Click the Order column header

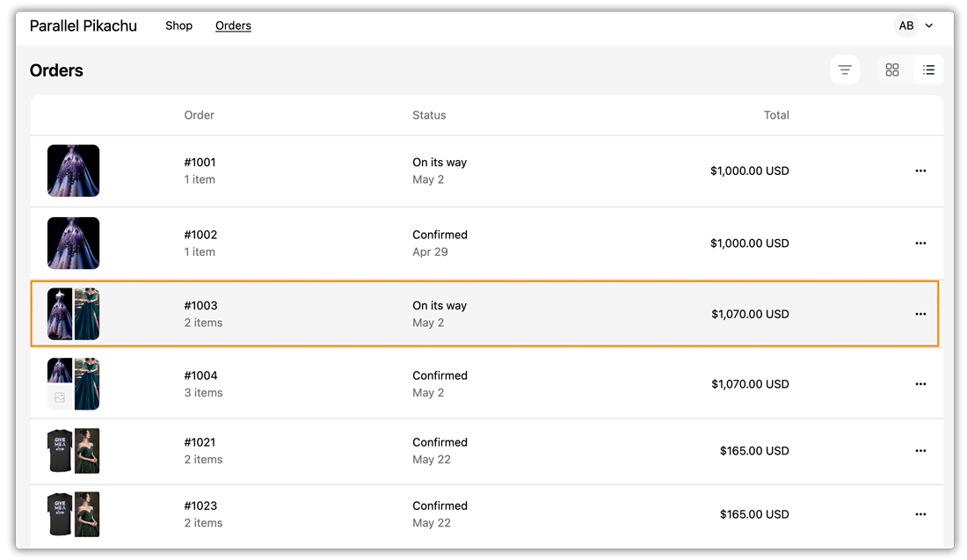point(200,114)
